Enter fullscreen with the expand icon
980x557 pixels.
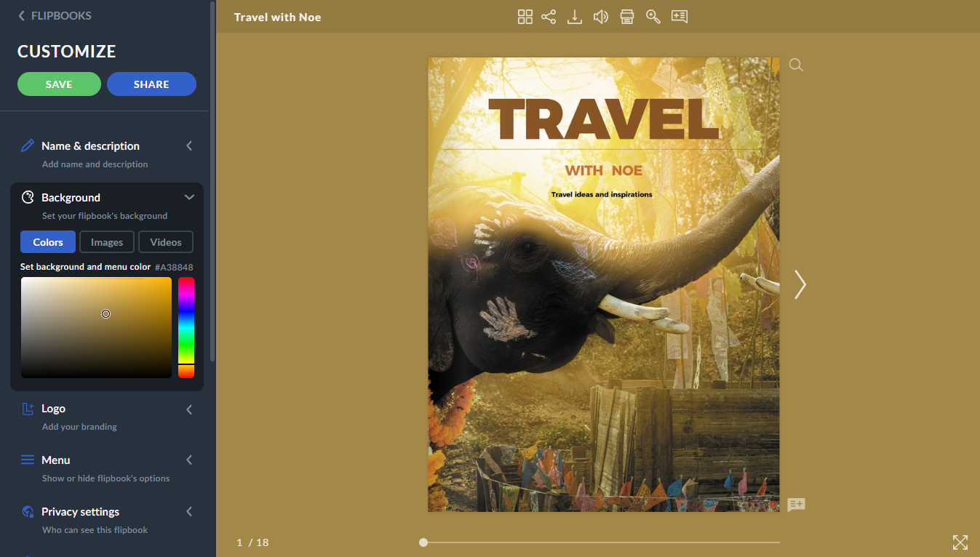click(x=960, y=542)
